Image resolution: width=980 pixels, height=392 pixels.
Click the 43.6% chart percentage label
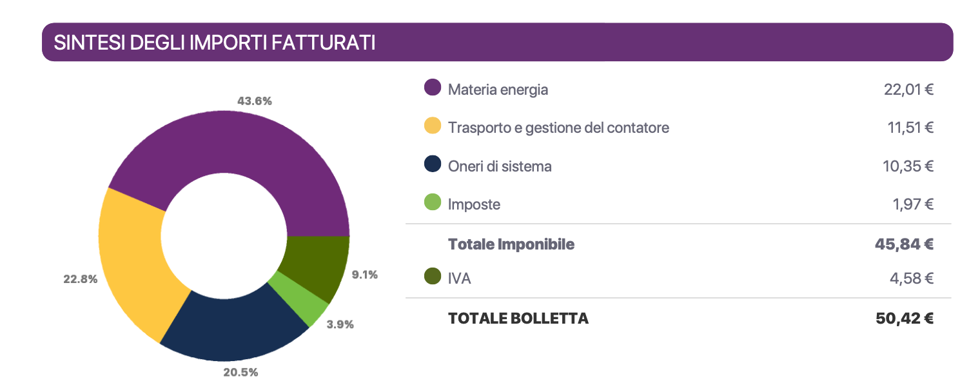click(255, 101)
